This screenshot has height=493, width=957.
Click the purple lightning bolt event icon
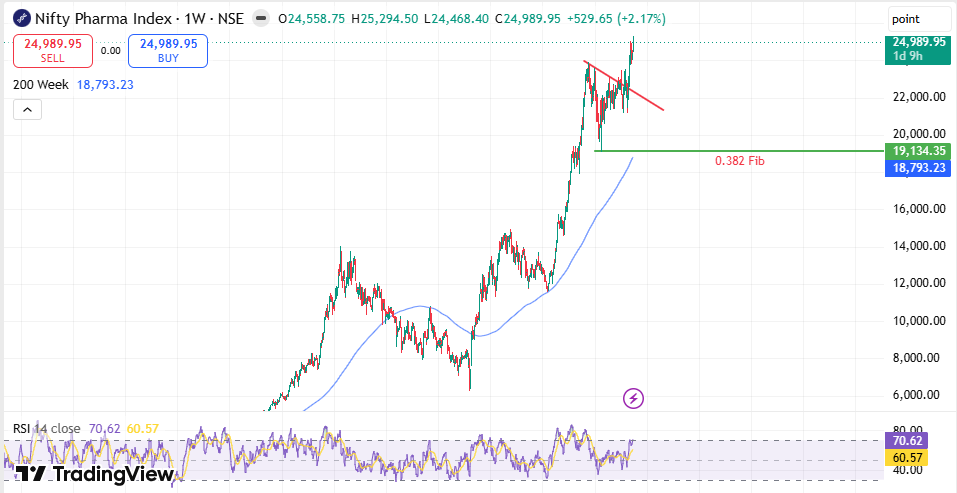pos(634,398)
